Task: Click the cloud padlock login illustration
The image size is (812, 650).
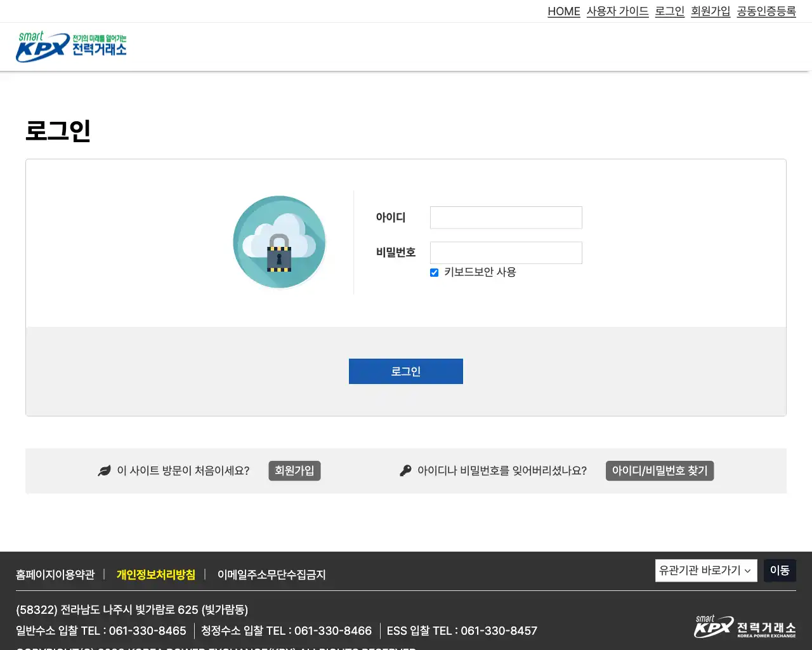Action: pos(279,242)
